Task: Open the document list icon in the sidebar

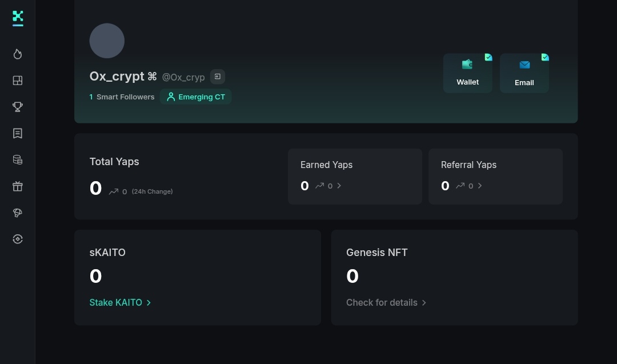Action: tap(18, 133)
